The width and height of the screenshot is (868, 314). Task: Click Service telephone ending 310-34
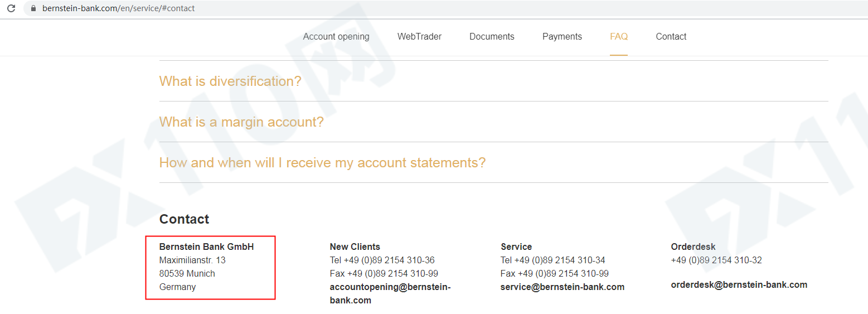tap(552, 260)
